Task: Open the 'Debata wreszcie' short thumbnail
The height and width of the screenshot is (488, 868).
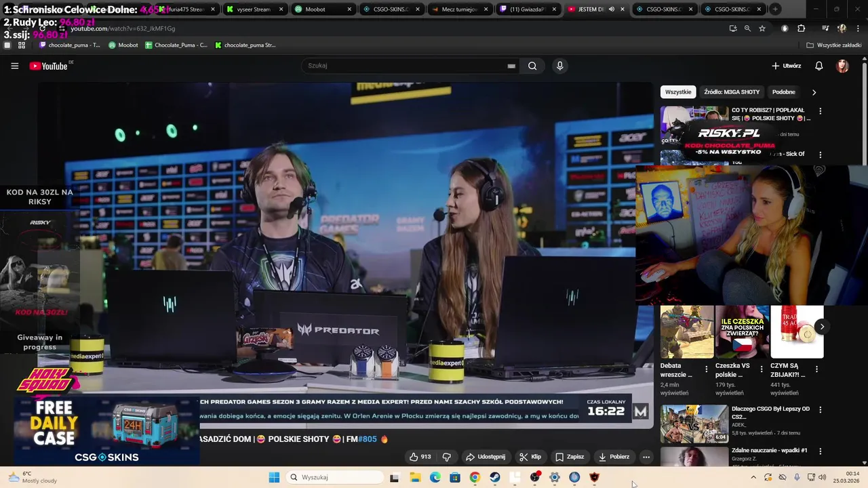Action: [687, 331]
